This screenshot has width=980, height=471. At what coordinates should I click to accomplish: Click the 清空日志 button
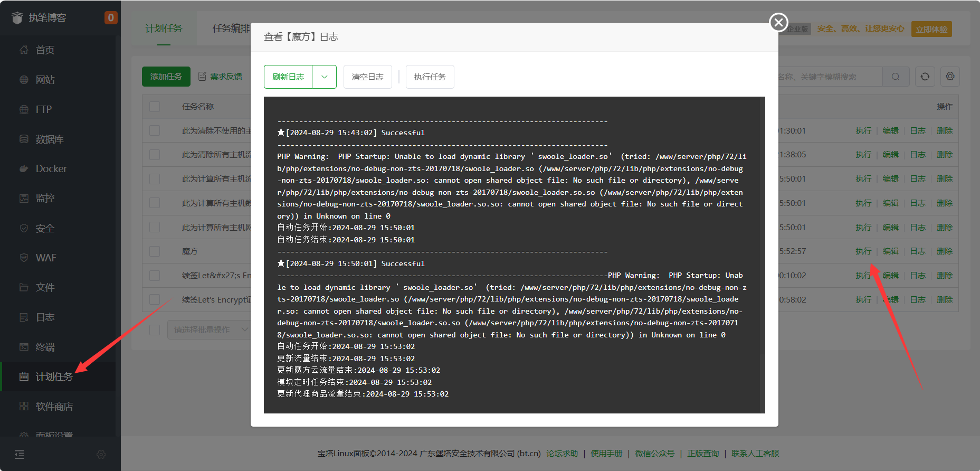coord(368,77)
